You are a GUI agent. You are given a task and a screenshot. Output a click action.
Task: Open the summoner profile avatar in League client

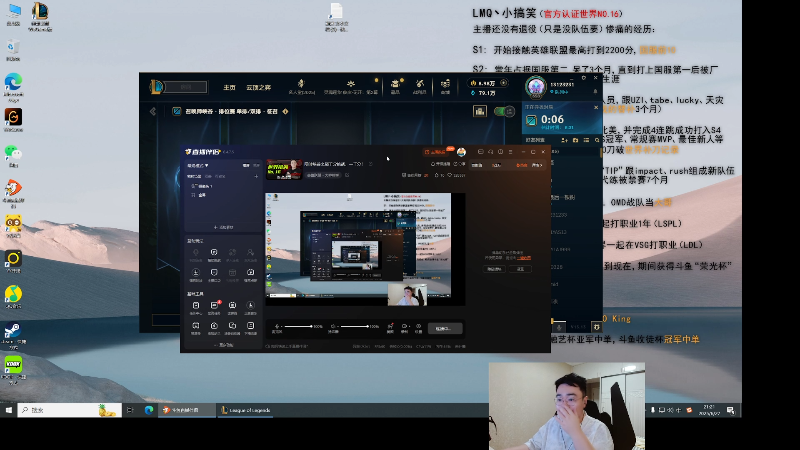[536, 87]
